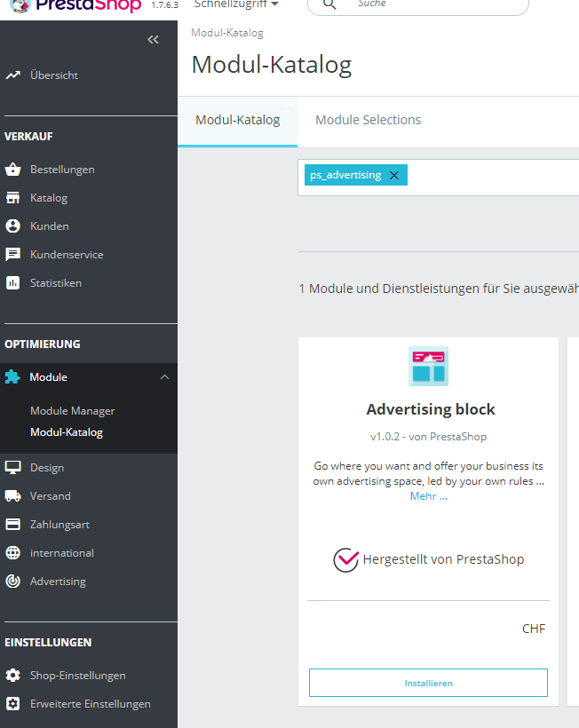
Task: Open Modul-Katalog submenu item
Action: tap(67, 432)
